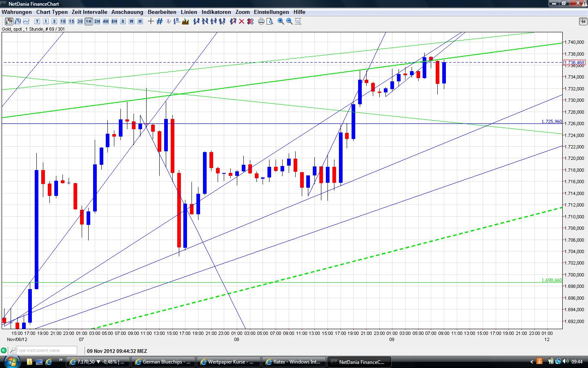The image size is (588, 368).
Task: Switch to the 4H interval button
Action: 105,21
